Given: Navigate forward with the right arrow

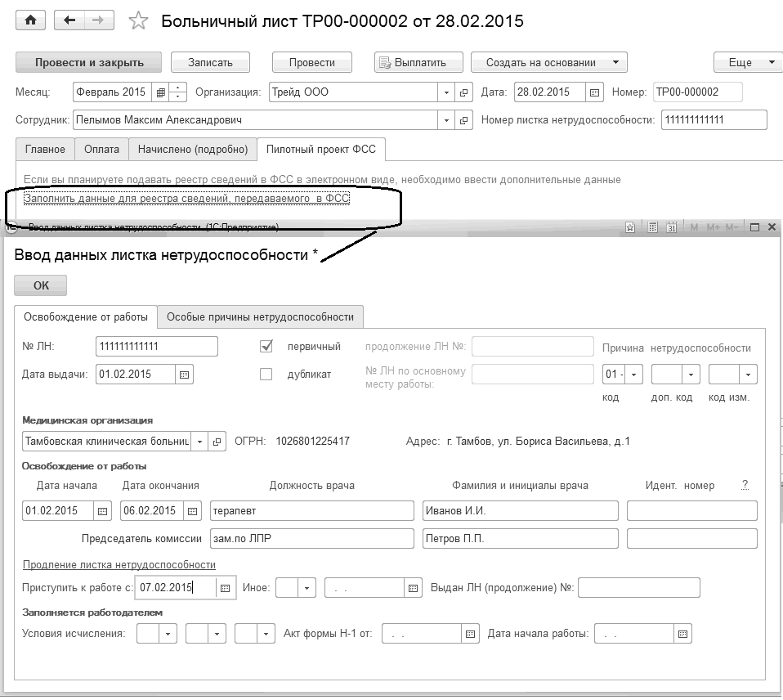Looking at the screenshot, I should (98, 20).
